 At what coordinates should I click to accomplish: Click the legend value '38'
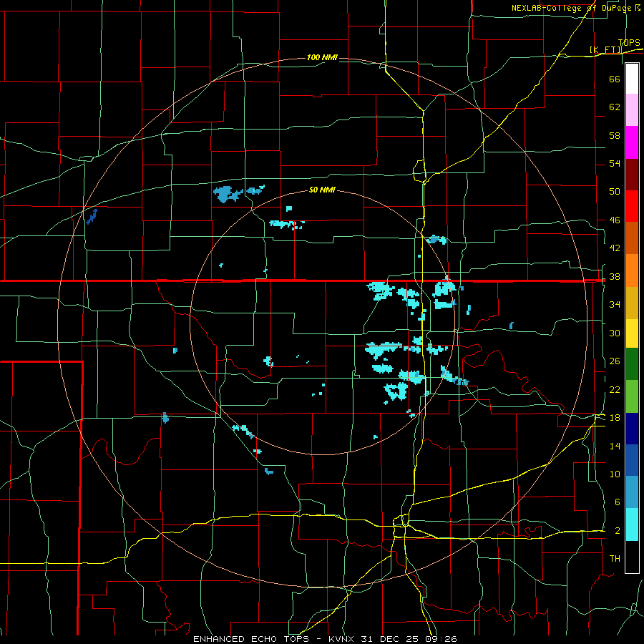coord(615,277)
